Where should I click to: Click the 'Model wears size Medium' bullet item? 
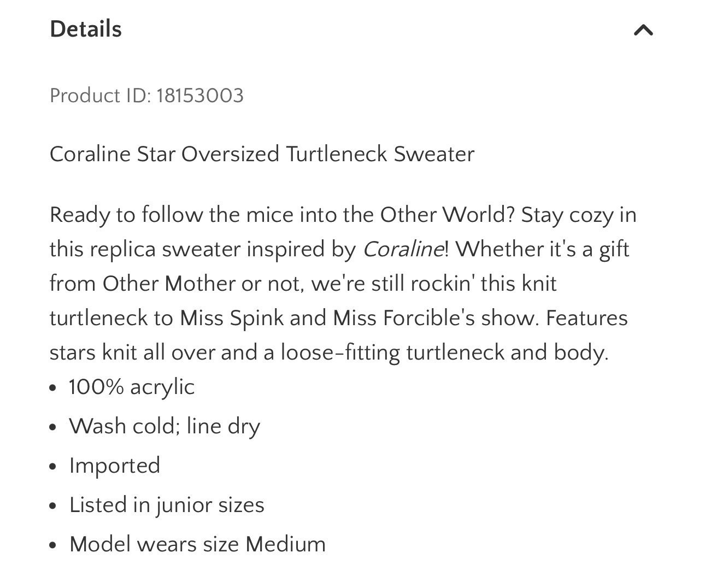[x=197, y=544]
